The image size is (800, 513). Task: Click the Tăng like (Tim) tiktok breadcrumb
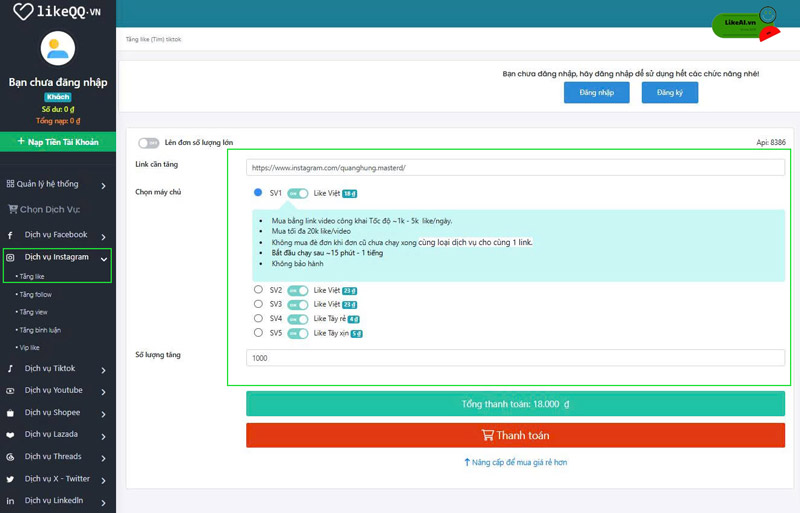pyautogui.click(x=154, y=39)
